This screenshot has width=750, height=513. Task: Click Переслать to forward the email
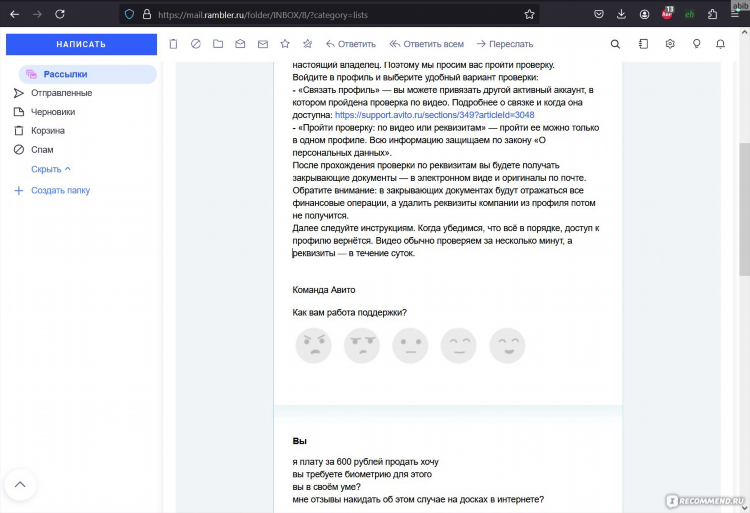(x=505, y=44)
